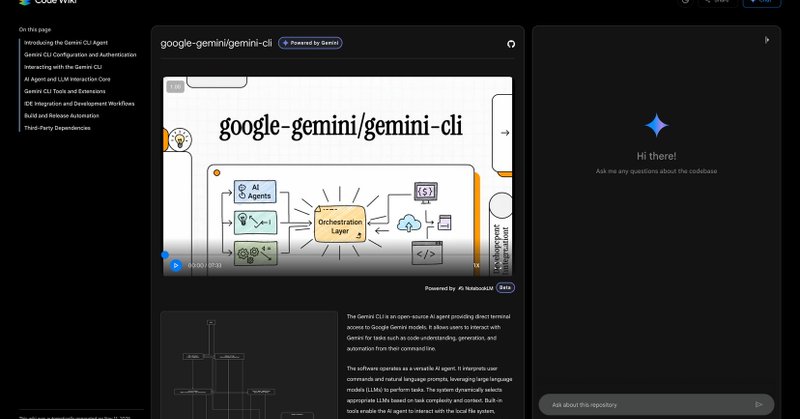This screenshot has width=800, height=419.
Task: Open the architecture diagram thumbnail
Action: [249, 365]
